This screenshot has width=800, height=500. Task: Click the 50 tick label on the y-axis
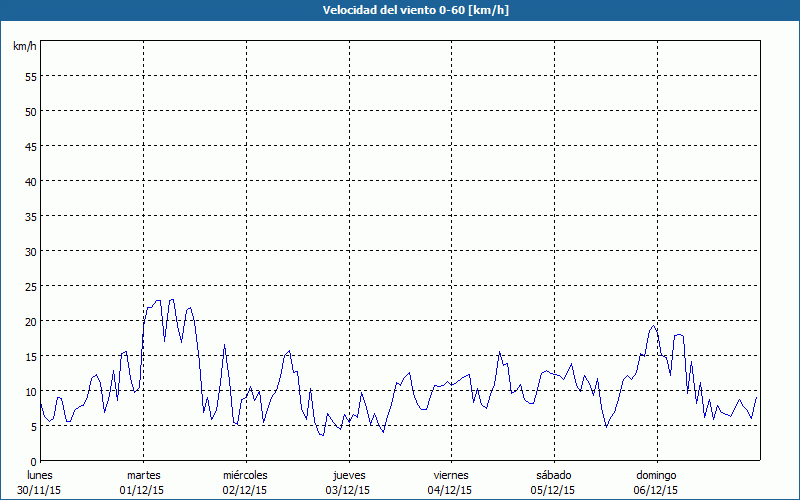click(x=30, y=111)
